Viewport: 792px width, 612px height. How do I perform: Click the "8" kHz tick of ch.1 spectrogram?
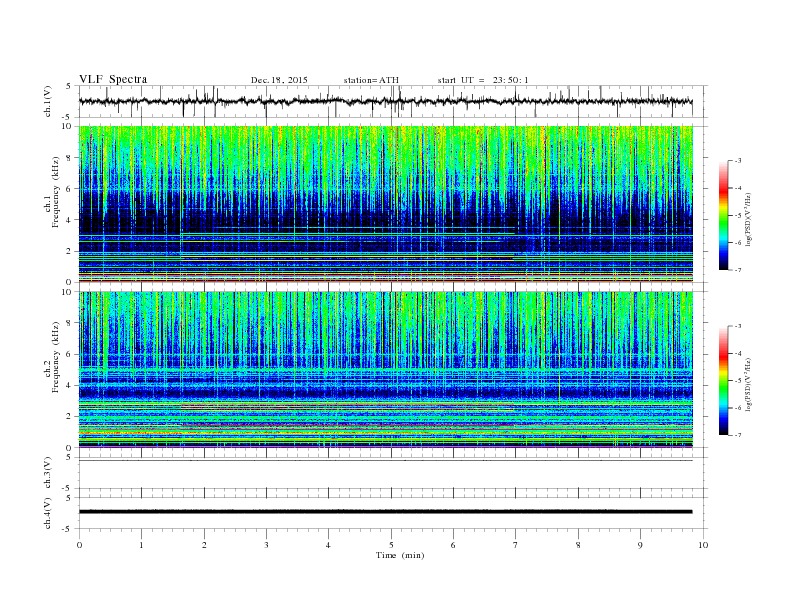[69, 158]
